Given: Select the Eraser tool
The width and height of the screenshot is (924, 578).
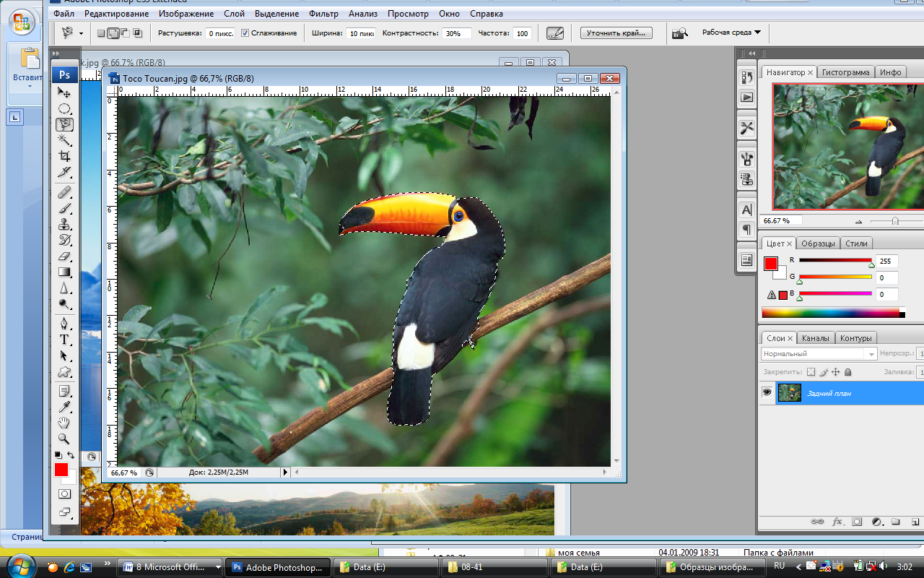Looking at the screenshot, I should tap(64, 256).
